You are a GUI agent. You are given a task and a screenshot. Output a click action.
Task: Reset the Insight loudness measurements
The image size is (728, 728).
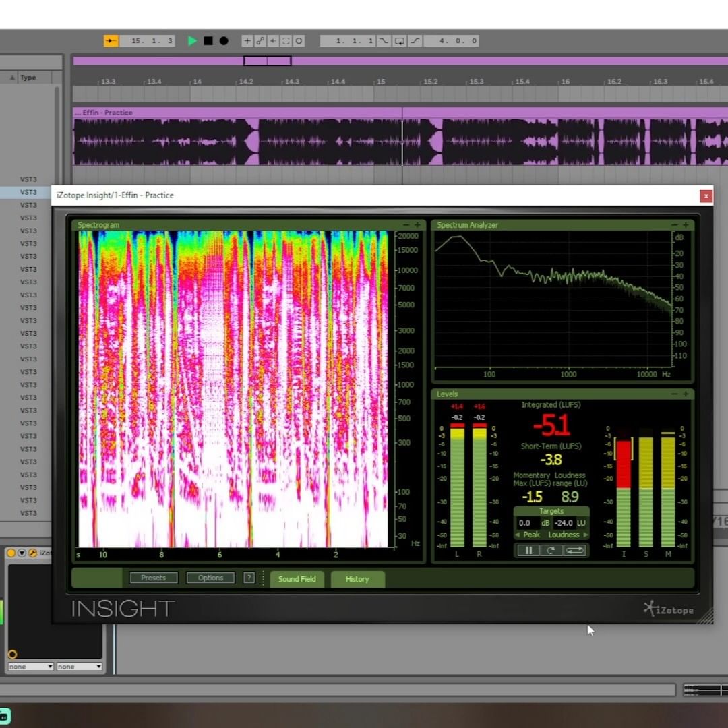click(551, 551)
